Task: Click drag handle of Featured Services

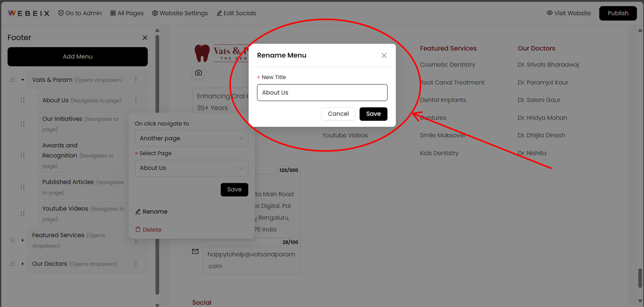Action: tap(13, 240)
